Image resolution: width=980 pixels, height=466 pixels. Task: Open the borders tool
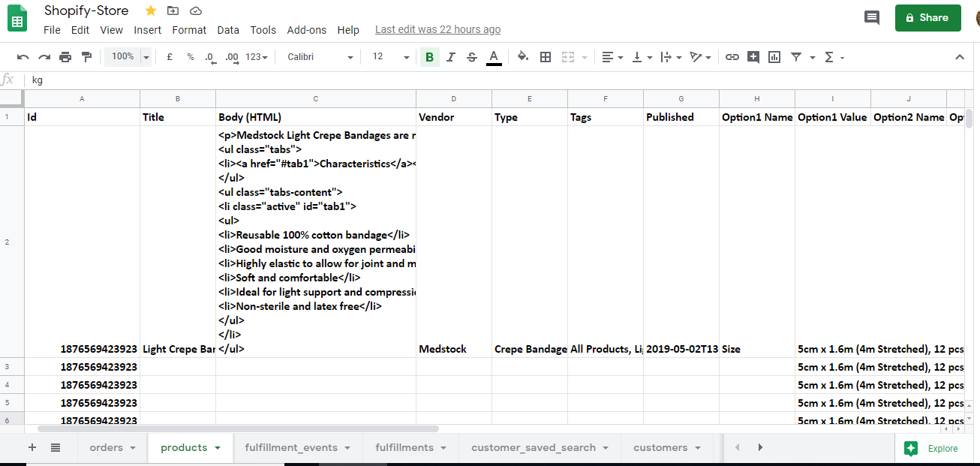click(x=546, y=57)
